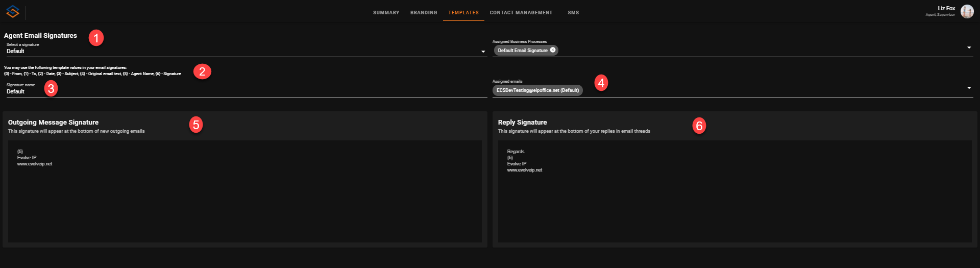Click the Evolve IP logo icon
This screenshot has height=268, width=980.
[x=13, y=12]
